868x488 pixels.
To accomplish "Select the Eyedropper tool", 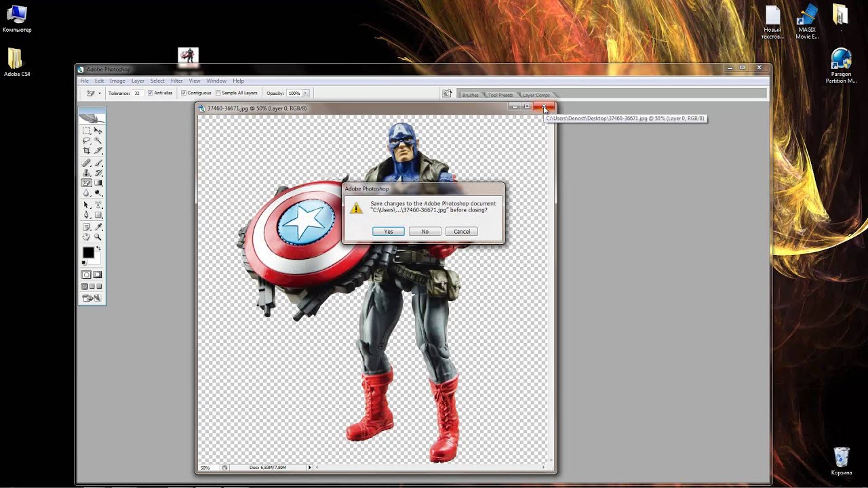I will (98, 226).
